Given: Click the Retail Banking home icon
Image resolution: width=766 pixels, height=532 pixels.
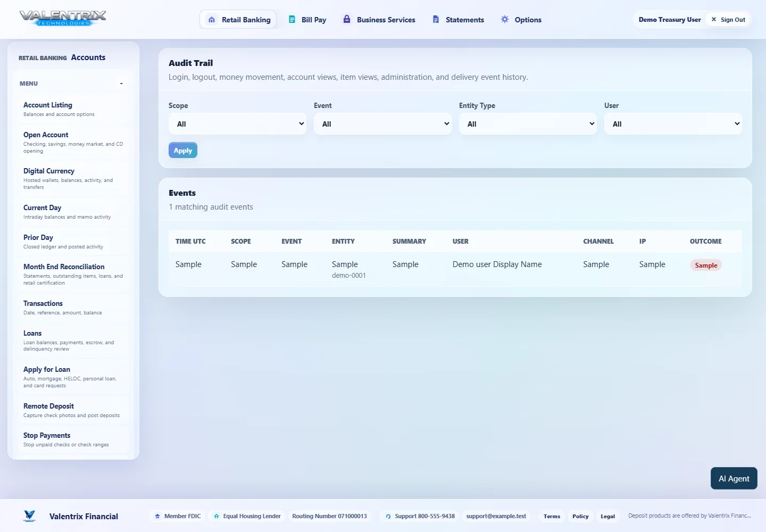Looking at the screenshot, I should point(212,20).
